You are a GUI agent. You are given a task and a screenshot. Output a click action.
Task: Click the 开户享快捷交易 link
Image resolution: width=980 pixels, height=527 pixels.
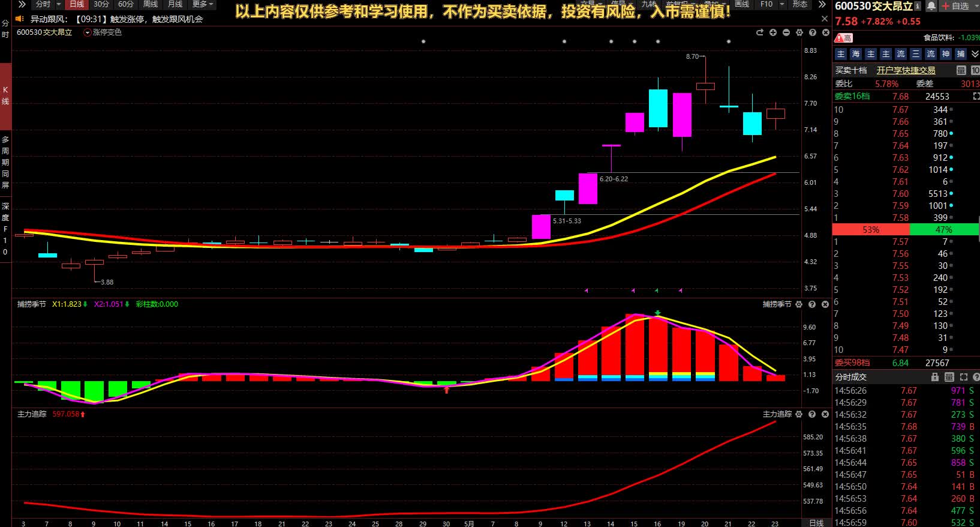(906, 70)
